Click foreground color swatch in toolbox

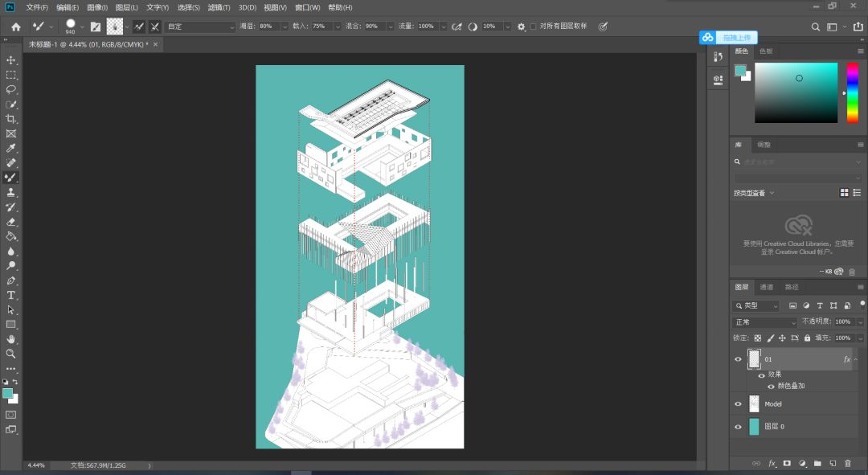coord(8,394)
